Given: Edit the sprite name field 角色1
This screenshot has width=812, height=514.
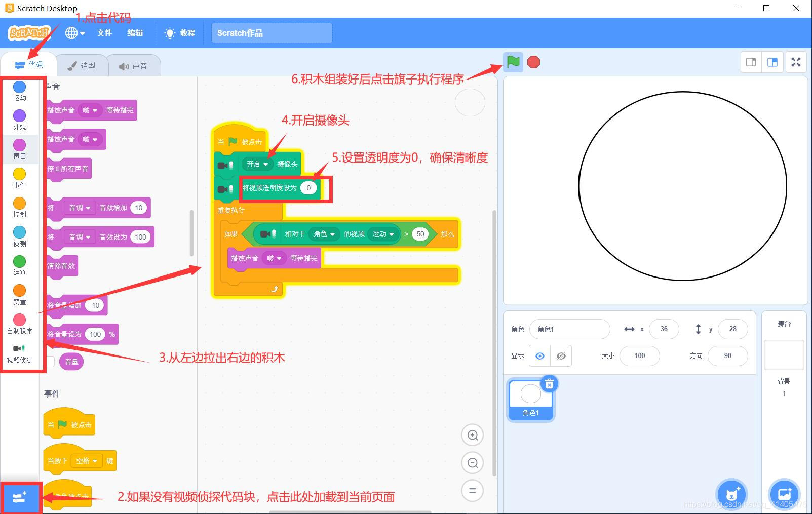Looking at the screenshot, I should 569,329.
